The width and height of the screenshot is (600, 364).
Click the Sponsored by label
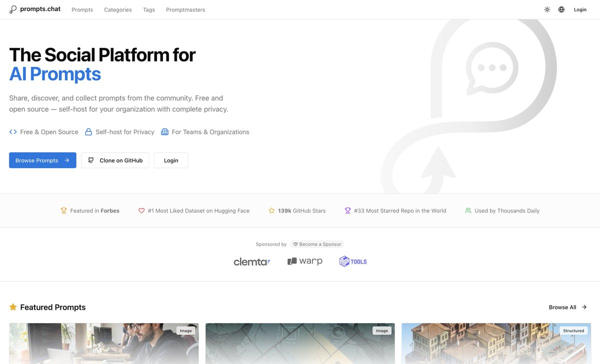click(x=271, y=244)
